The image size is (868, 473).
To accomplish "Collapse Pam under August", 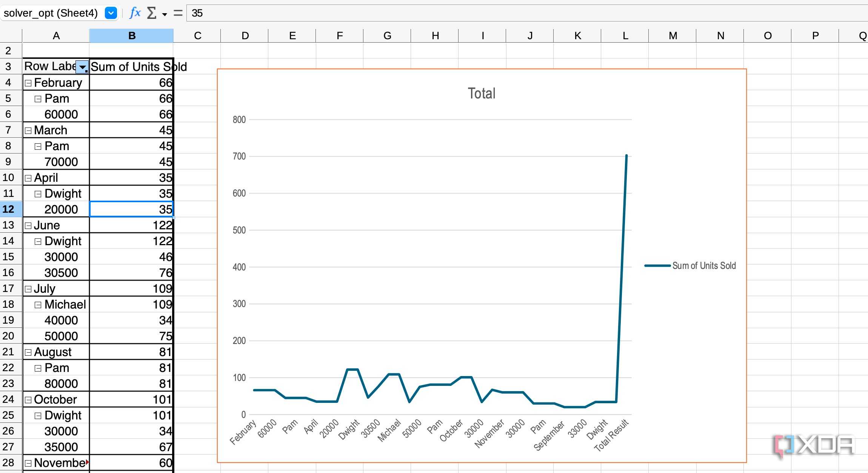I will (x=38, y=368).
